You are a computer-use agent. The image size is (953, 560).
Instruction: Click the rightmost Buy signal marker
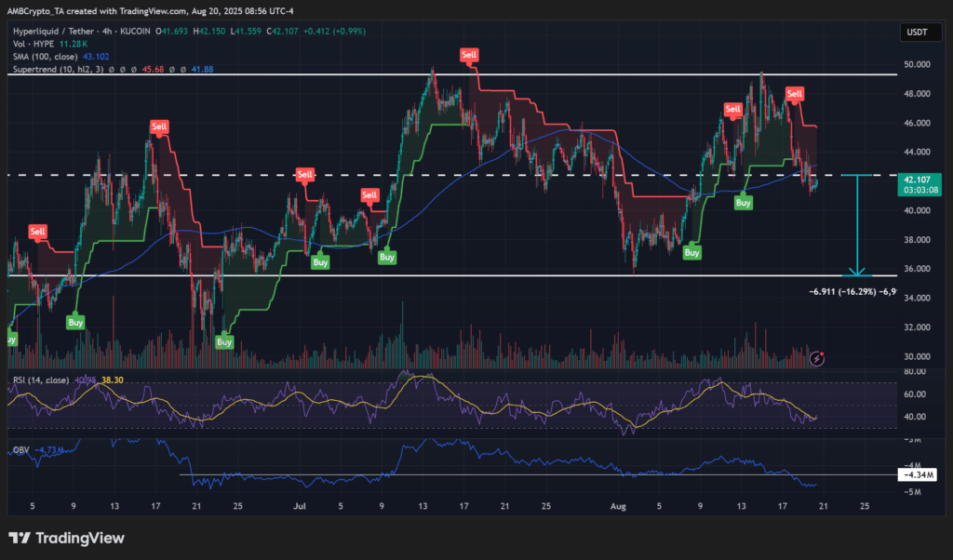coord(744,202)
